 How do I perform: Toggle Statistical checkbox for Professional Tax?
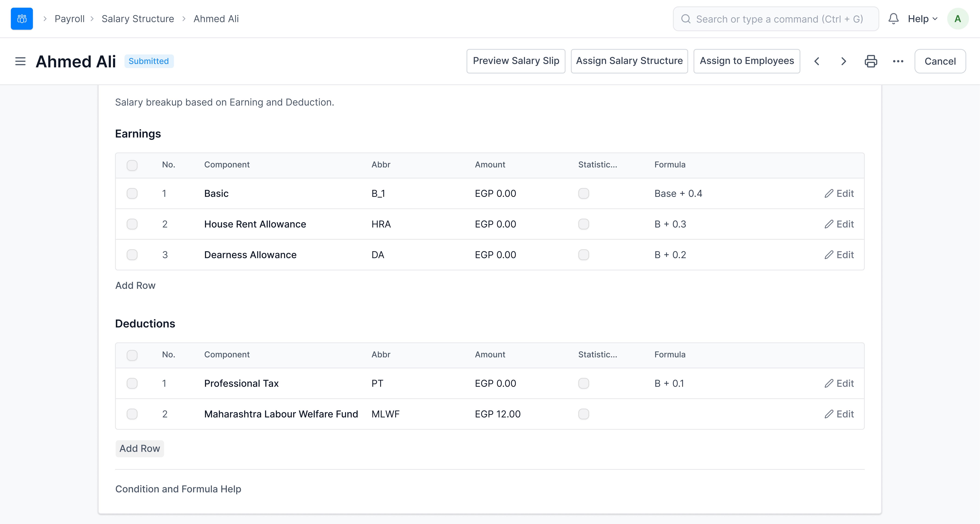coord(584,383)
